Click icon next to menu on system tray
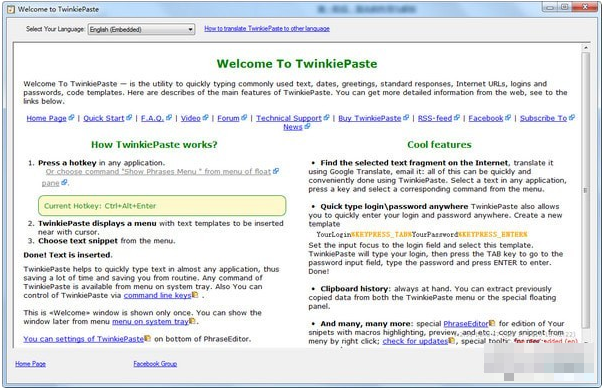The height and width of the screenshot is (388, 603). 192,321
